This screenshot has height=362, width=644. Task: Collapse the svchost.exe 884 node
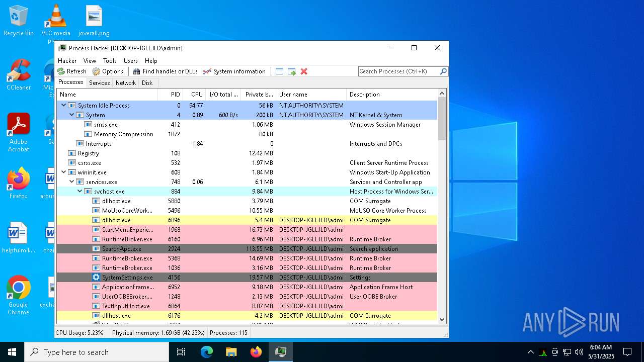79,192
